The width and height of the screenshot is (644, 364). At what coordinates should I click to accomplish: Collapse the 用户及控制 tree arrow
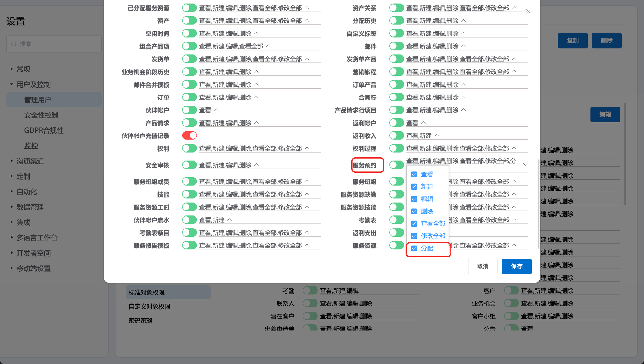tap(12, 84)
